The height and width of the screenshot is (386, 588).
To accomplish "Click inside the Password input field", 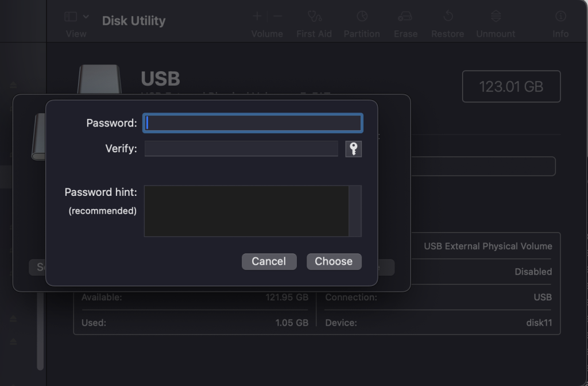I will coord(253,122).
